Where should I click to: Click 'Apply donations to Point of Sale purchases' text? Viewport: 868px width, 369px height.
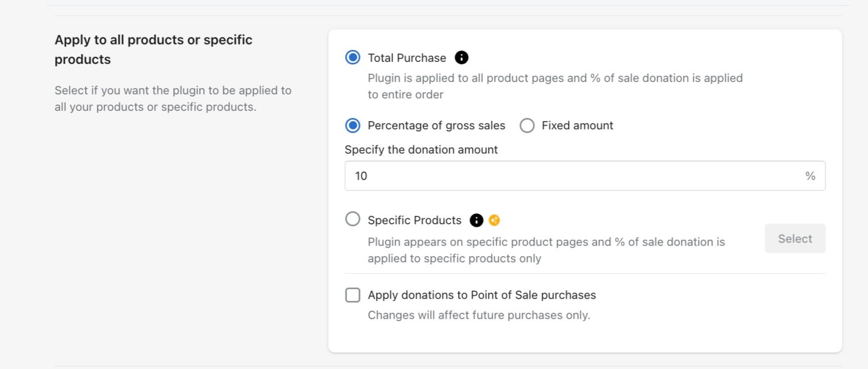pos(482,295)
